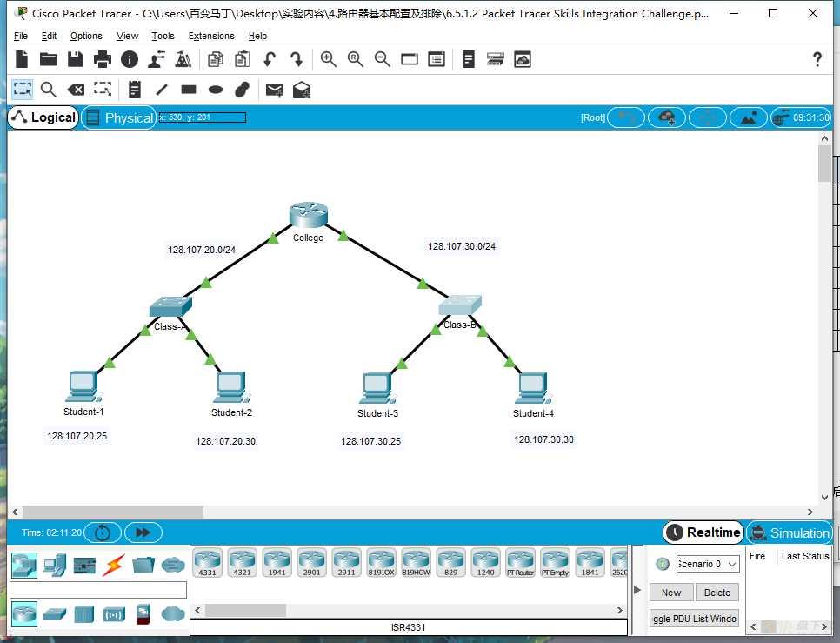Pick the 1941 router model
This screenshot has width=840, height=643.
277,562
